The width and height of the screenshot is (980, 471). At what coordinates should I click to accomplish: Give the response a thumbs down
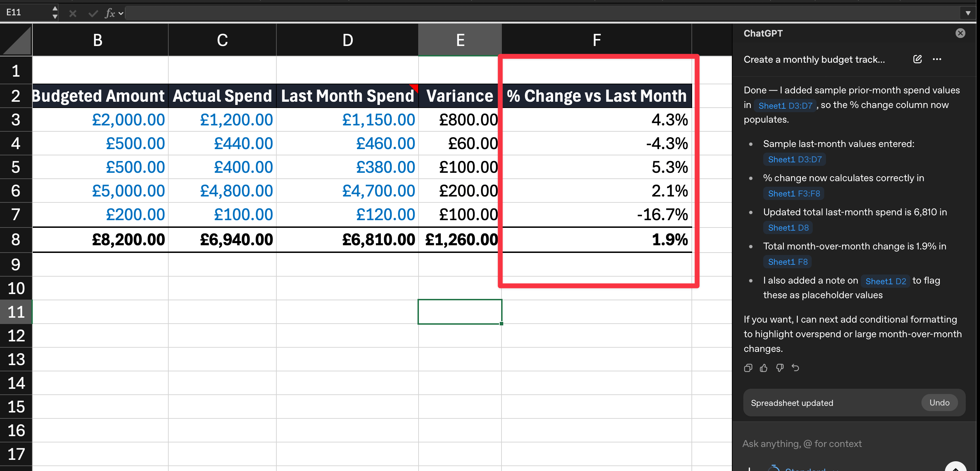(780, 368)
